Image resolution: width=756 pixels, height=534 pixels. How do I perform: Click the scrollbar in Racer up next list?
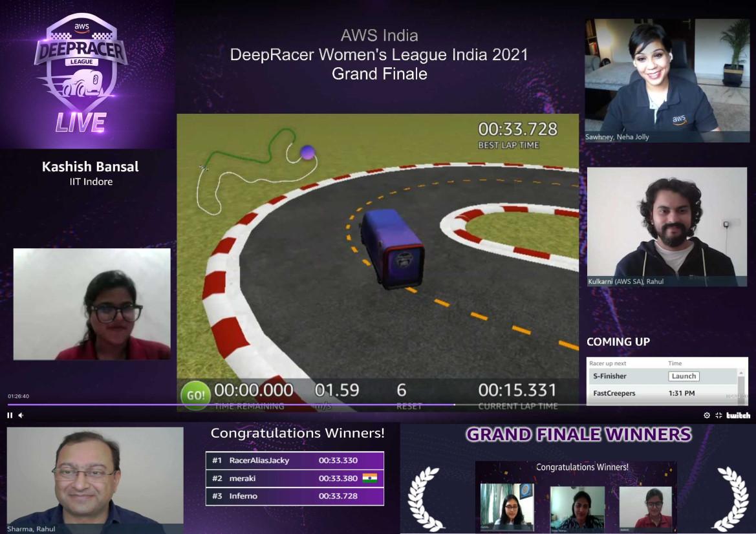coord(742,387)
